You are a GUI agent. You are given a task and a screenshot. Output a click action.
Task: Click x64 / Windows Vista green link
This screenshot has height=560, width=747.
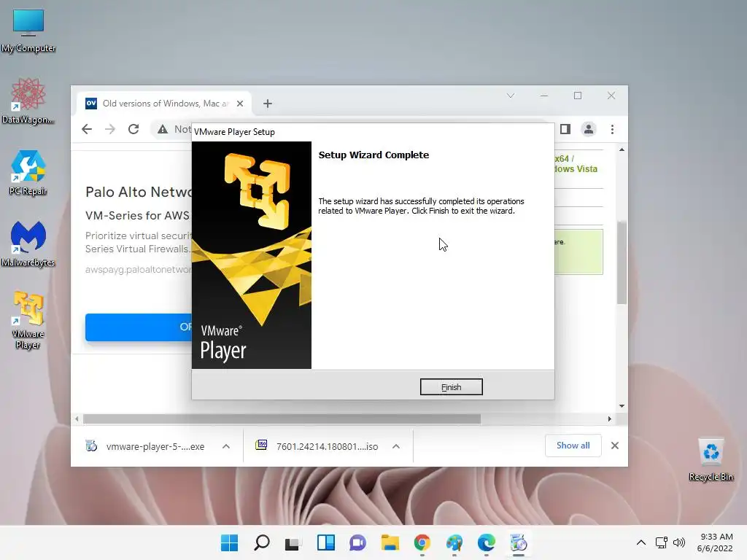click(x=576, y=164)
